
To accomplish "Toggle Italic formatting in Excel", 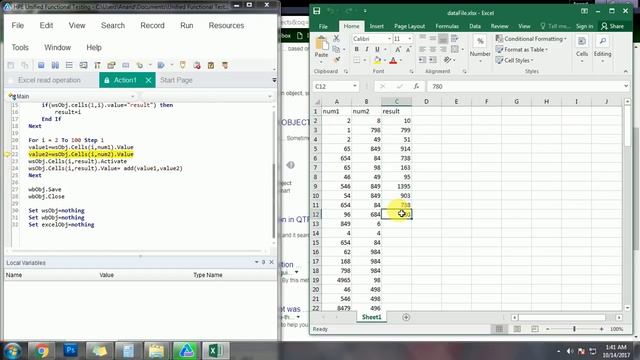I will click(x=367, y=49).
